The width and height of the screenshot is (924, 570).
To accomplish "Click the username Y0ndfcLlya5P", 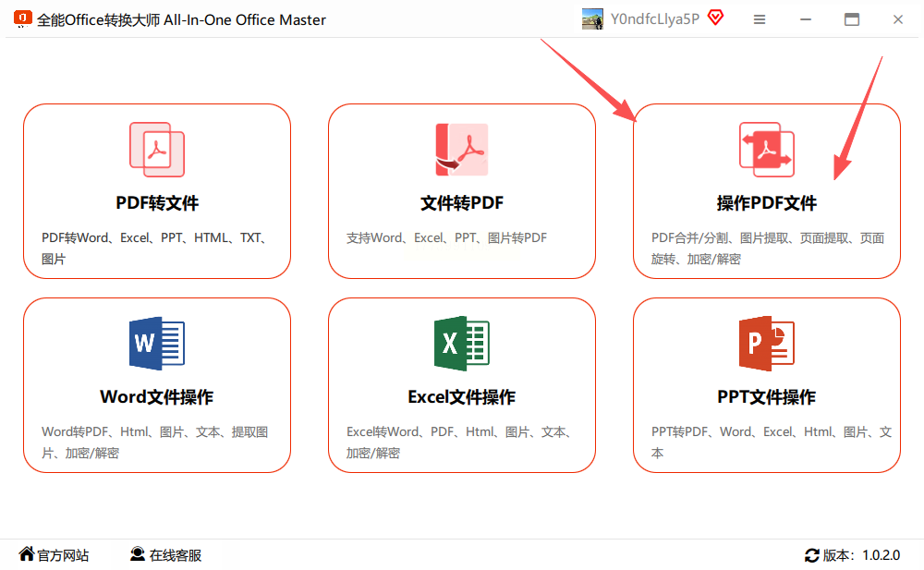I will pos(655,18).
